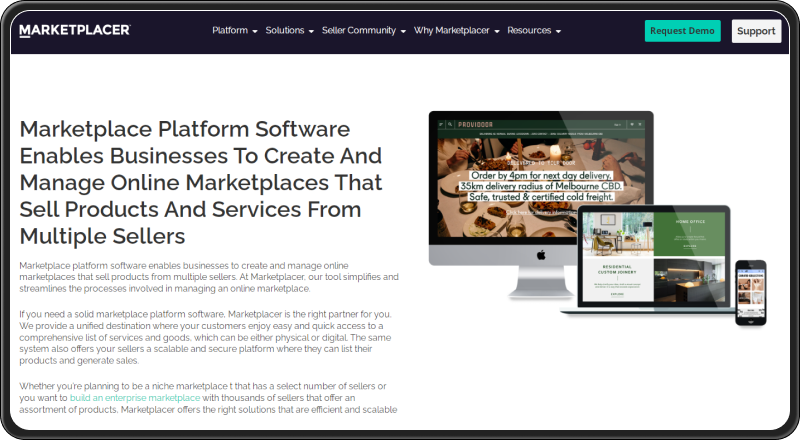Image resolution: width=800 pixels, height=440 pixels.
Task: Open the Platform menu
Action: (x=230, y=30)
